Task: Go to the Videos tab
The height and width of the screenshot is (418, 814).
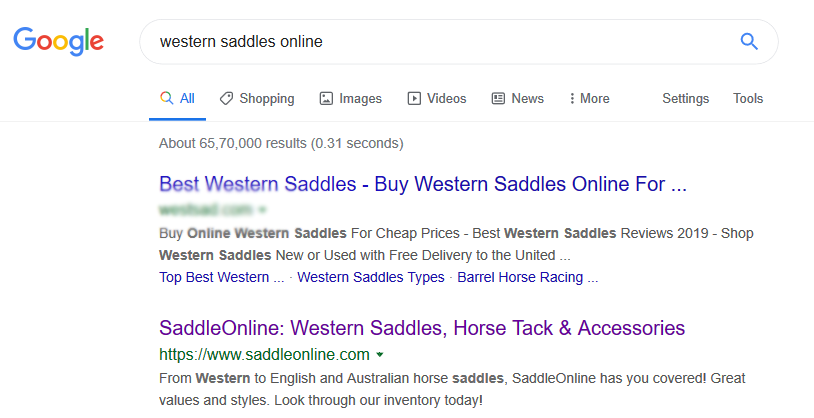Action: pyautogui.click(x=437, y=99)
